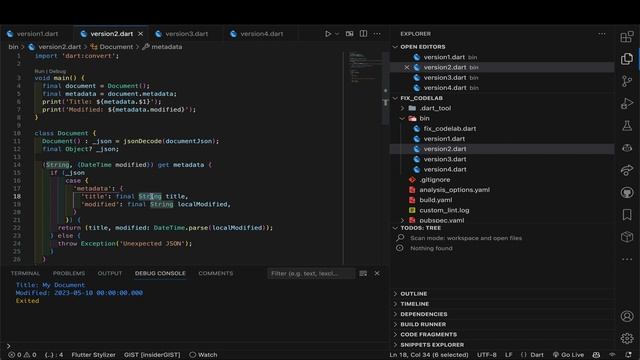Open the Accounts menu
Viewport: 640px width, 360px height.
[x=627, y=316]
